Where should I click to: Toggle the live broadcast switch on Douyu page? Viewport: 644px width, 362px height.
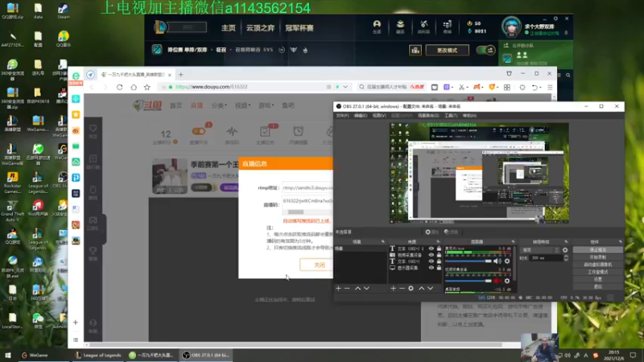pos(199,131)
